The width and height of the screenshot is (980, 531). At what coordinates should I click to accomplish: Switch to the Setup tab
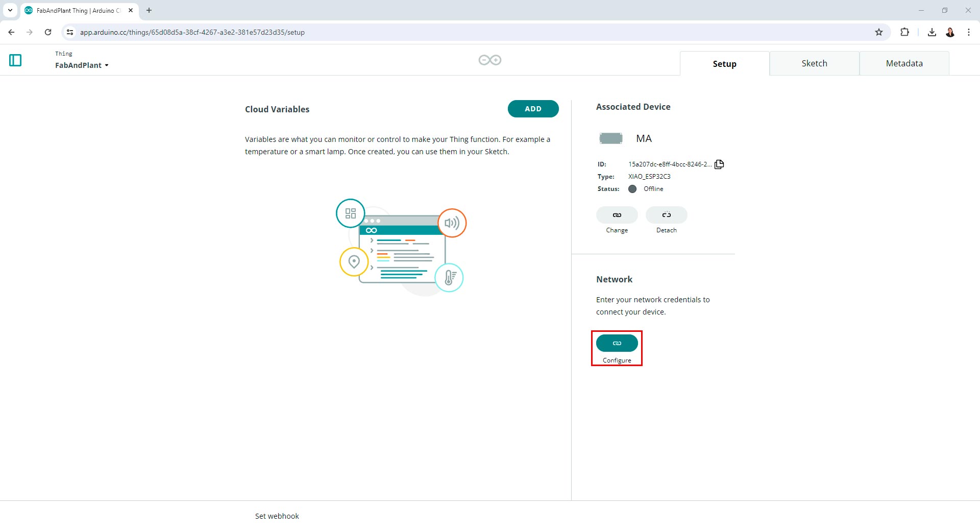click(724, 64)
